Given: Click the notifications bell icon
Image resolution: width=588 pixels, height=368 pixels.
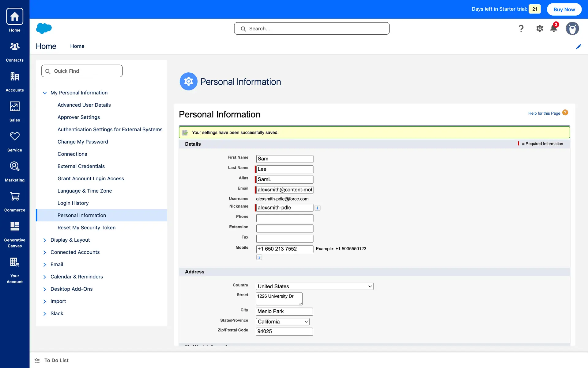Looking at the screenshot, I should [554, 29].
